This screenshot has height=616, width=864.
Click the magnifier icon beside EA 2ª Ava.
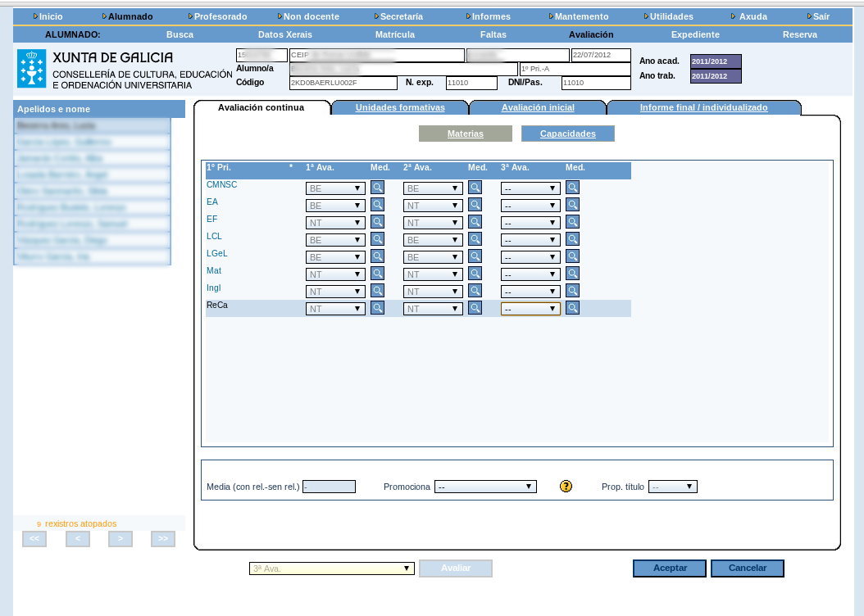475,205
